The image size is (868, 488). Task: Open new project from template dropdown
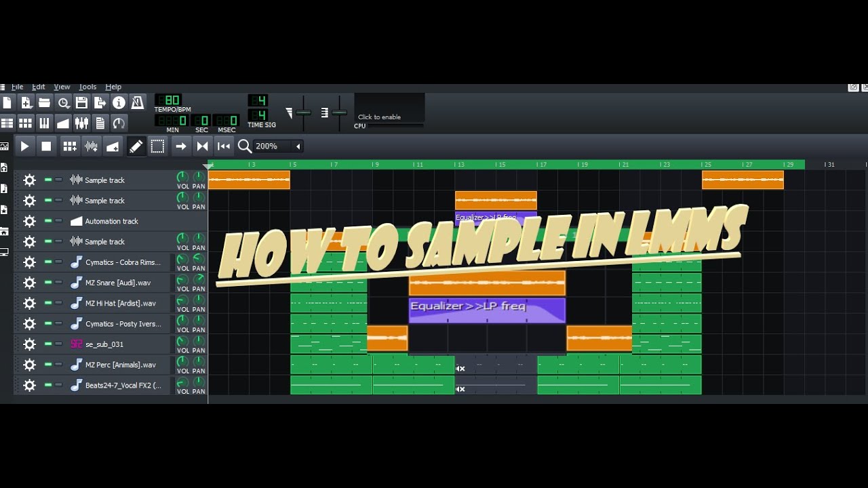tap(26, 103)
